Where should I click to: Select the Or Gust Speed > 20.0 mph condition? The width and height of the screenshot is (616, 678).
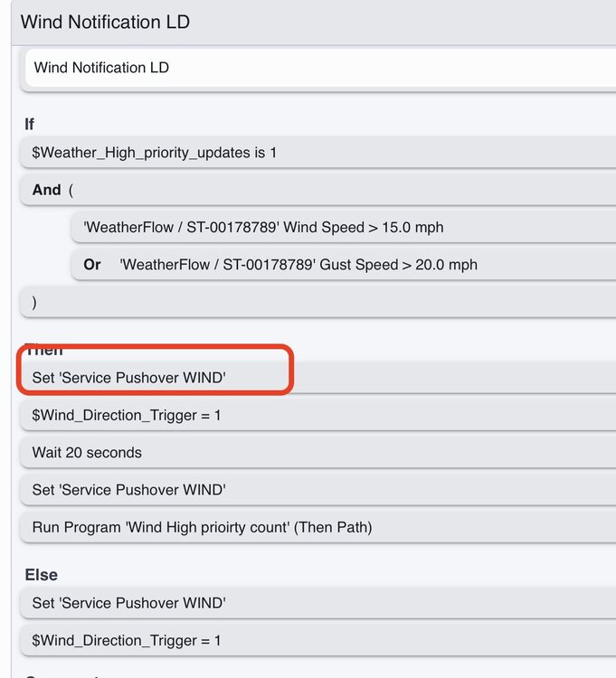pyautogui.click(x=344, y=265)
